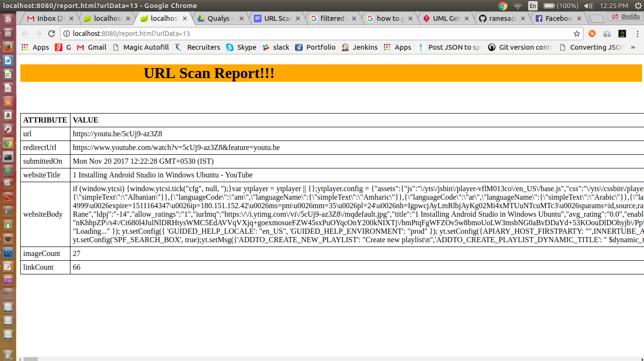The width and height of the screenshot is (644, 361).
Task: Open the Chrome three-dot menu
Action: (x=636, y=34)
